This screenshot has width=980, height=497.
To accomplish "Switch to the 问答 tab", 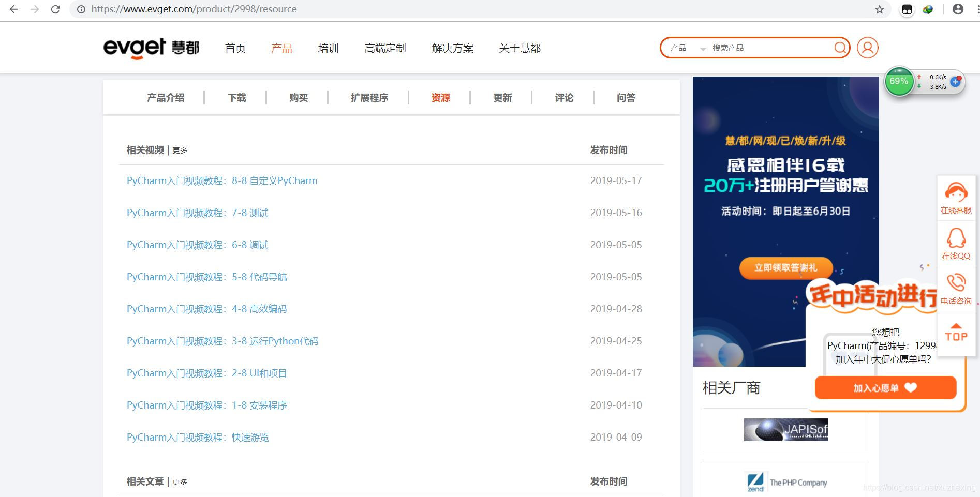I will coord(626,98).
